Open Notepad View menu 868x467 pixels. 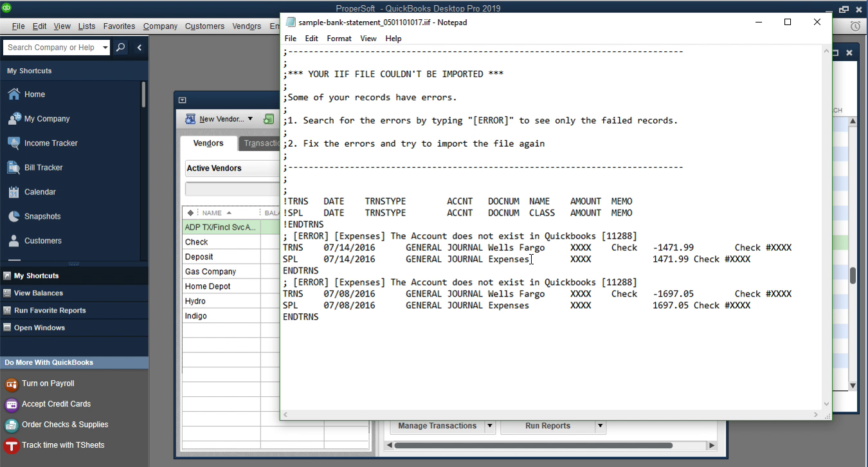tap(368, 39)
